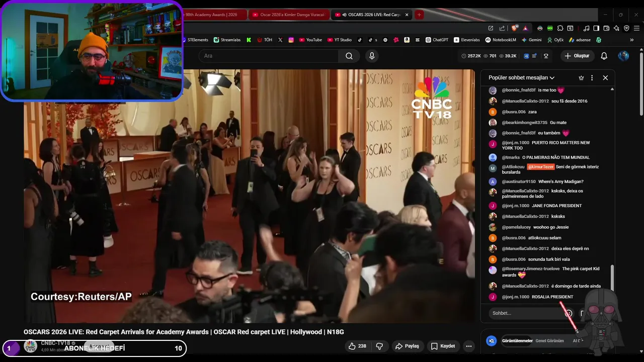
Task: Toggle the browser sidebar panel icon
Action: pyautogui.click(x=596, y=28)
